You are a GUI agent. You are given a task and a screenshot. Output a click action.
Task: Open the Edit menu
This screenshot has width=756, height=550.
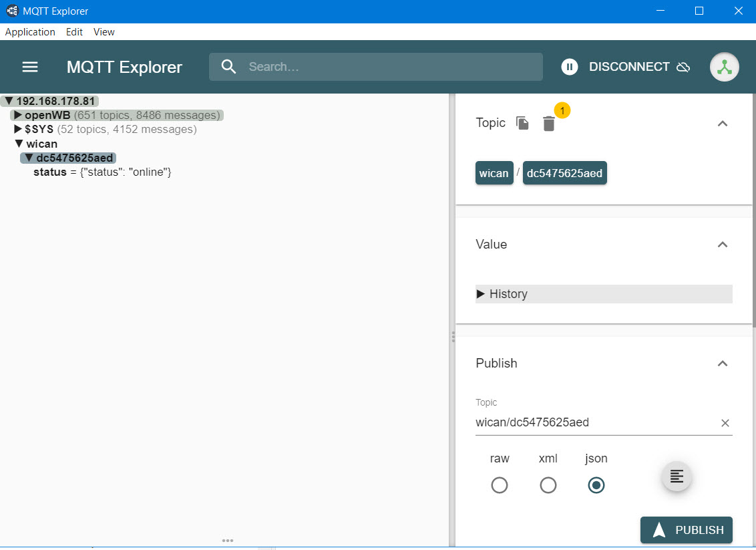[x=74, y=32]
